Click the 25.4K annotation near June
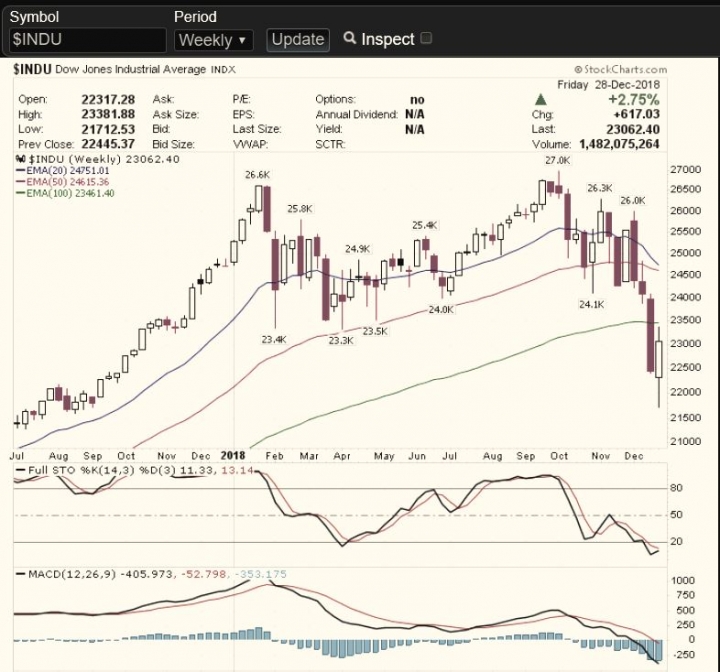720x672 pixels. click(425, 226)
